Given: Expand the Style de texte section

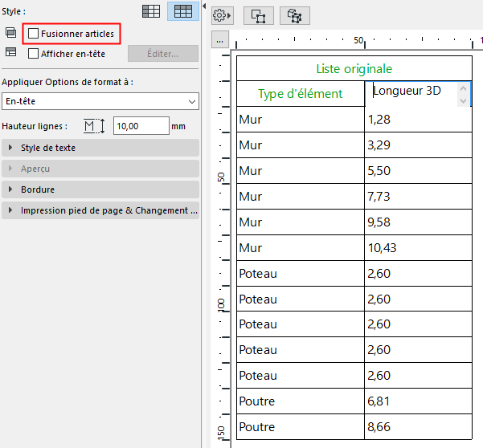Looking at the screenshot, I should pyautogui.click(x=100, y=148).
